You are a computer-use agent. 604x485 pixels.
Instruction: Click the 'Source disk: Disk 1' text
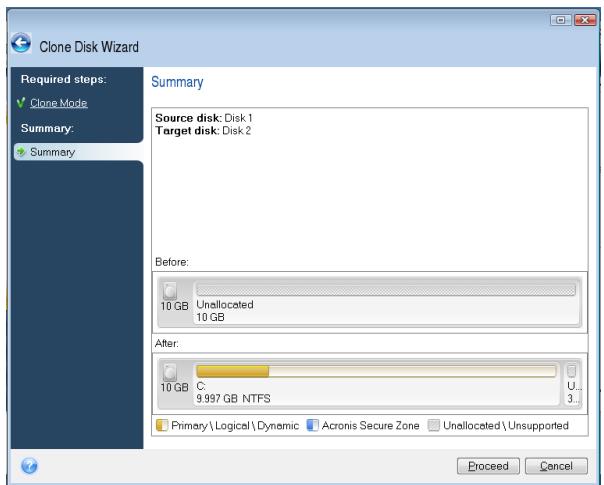[204, 118]
